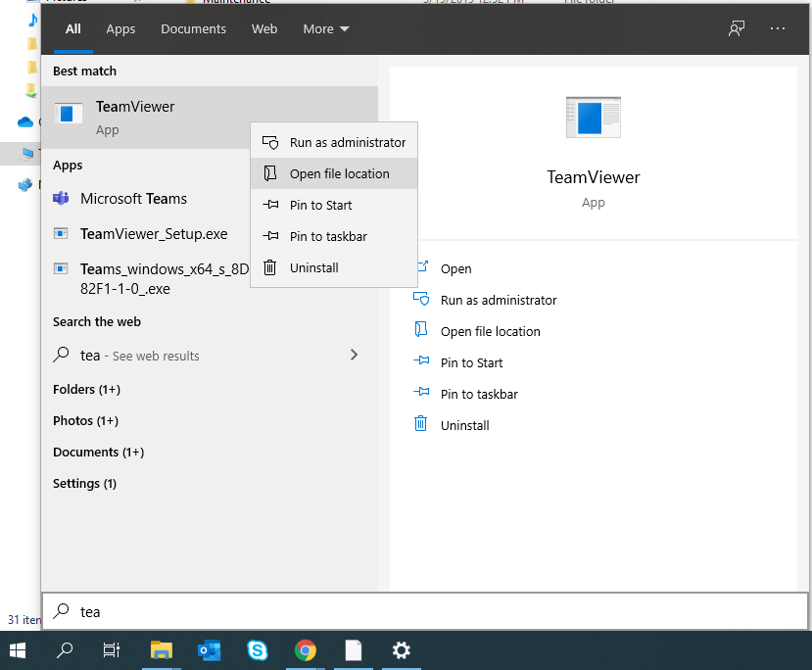Image resolution: width=812 pixels, height=670 pixels.
Task: Open File Explorer from the taskbar
Action: point(162,649)
